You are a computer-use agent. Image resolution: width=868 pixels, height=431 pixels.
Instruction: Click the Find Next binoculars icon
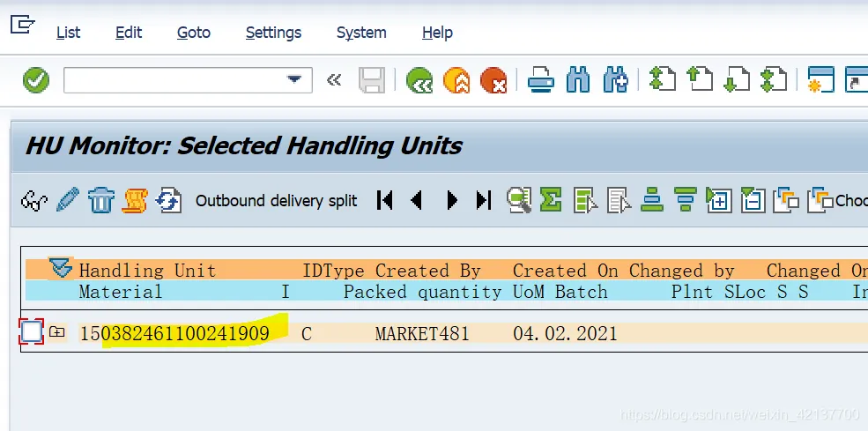[616, 79]
